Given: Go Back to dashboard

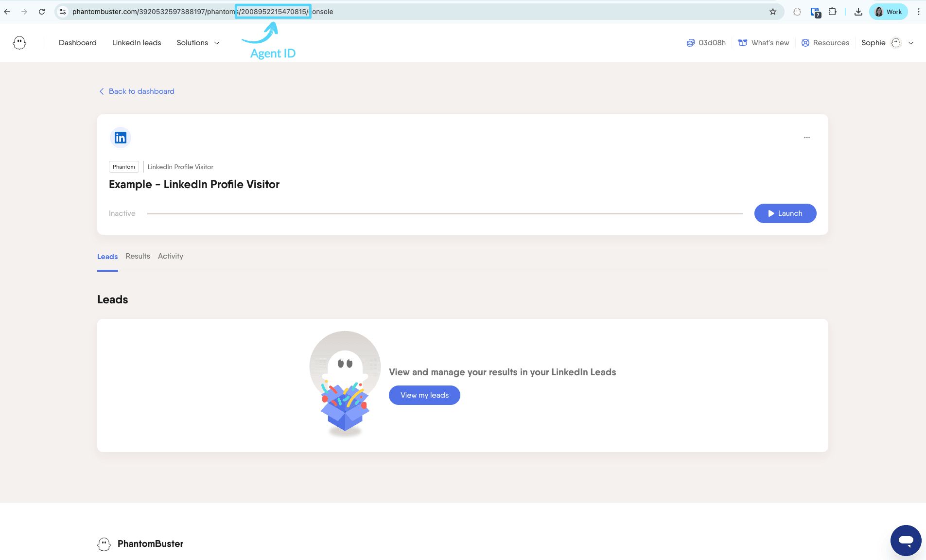Looking at the screenshot, I should (x=137, y=91).
